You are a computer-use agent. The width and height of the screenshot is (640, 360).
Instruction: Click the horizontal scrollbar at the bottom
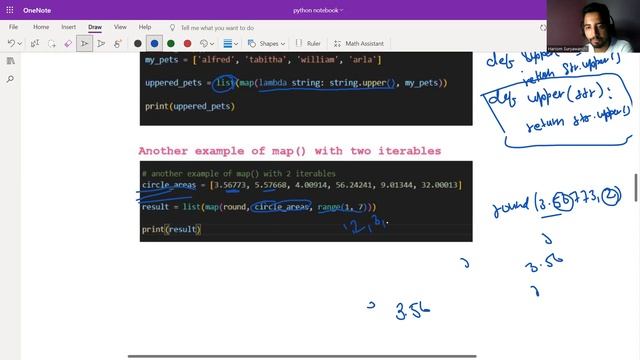pyautogui.click(x=302, y=356)
